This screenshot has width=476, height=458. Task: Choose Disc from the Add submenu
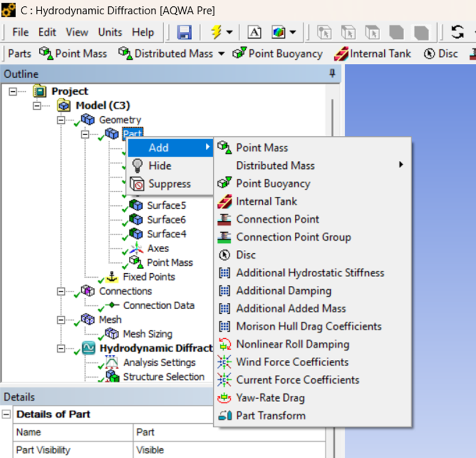click(313, 255)
